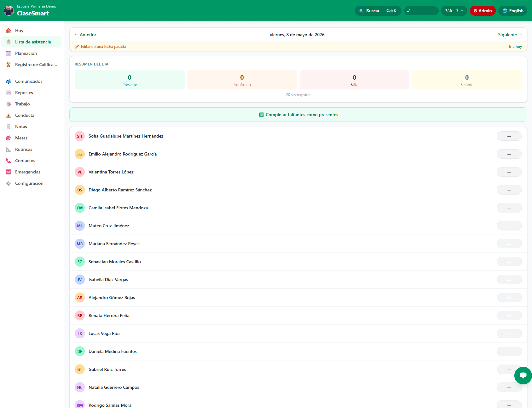Click the Reportes document icon

[9, 93]
